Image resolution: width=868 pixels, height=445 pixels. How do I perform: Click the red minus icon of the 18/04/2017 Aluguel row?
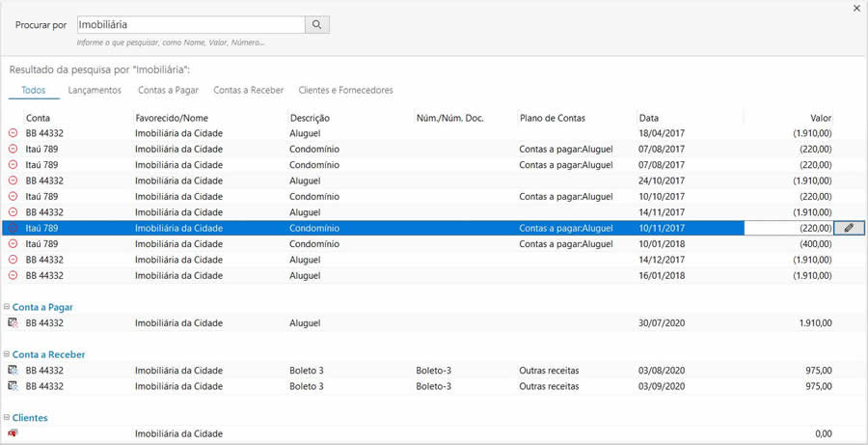pyautogui.click(x=13, y=133)
